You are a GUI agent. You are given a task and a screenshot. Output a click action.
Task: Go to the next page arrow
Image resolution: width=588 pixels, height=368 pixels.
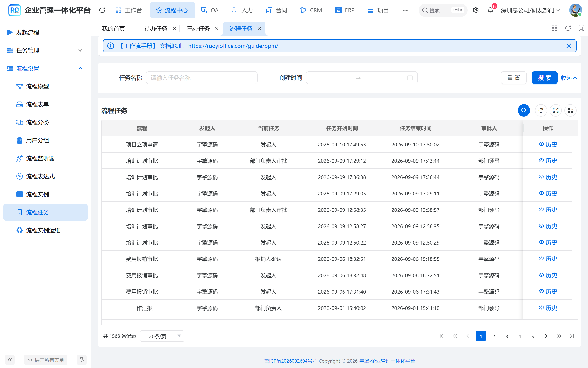tap(546, 336)
